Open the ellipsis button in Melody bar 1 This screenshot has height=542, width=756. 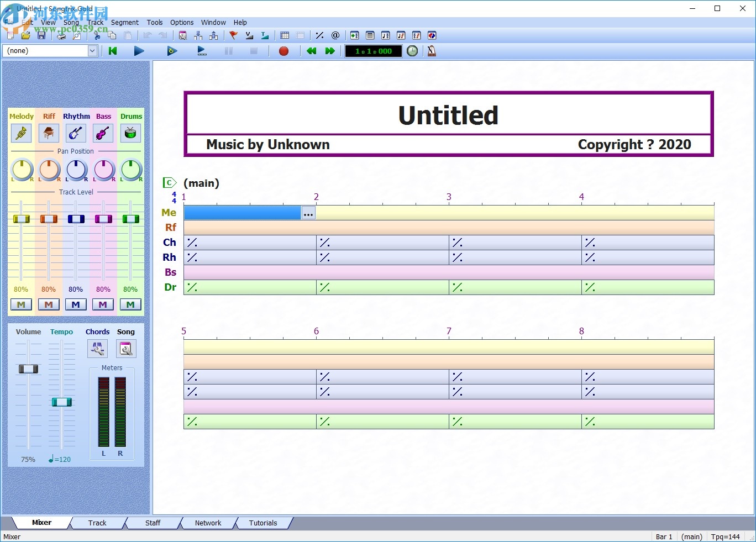point(308,213)
